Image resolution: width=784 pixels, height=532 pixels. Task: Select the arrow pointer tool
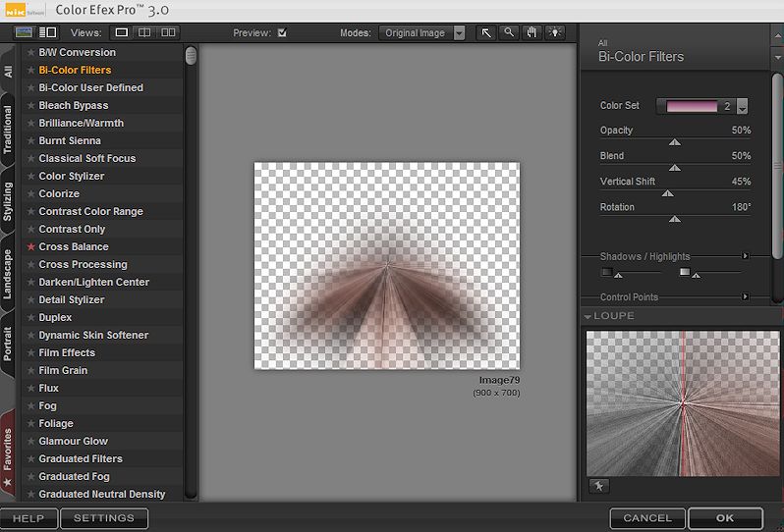(486, 32)
